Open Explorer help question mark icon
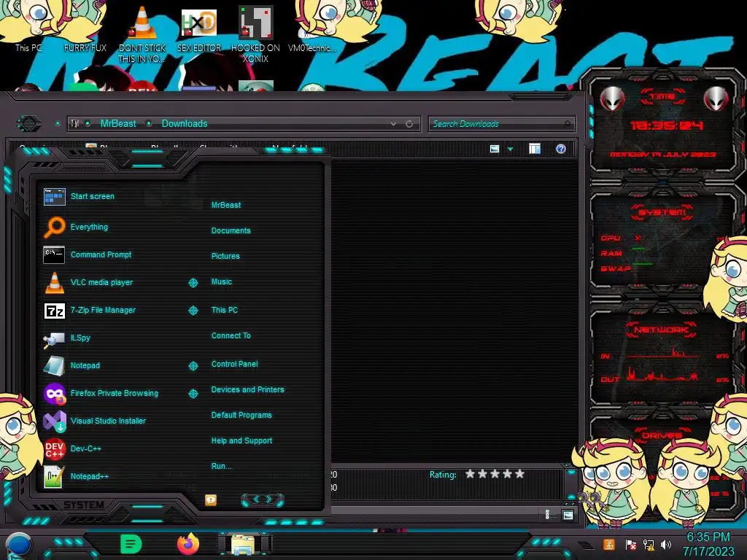 [x=561, y=149]
